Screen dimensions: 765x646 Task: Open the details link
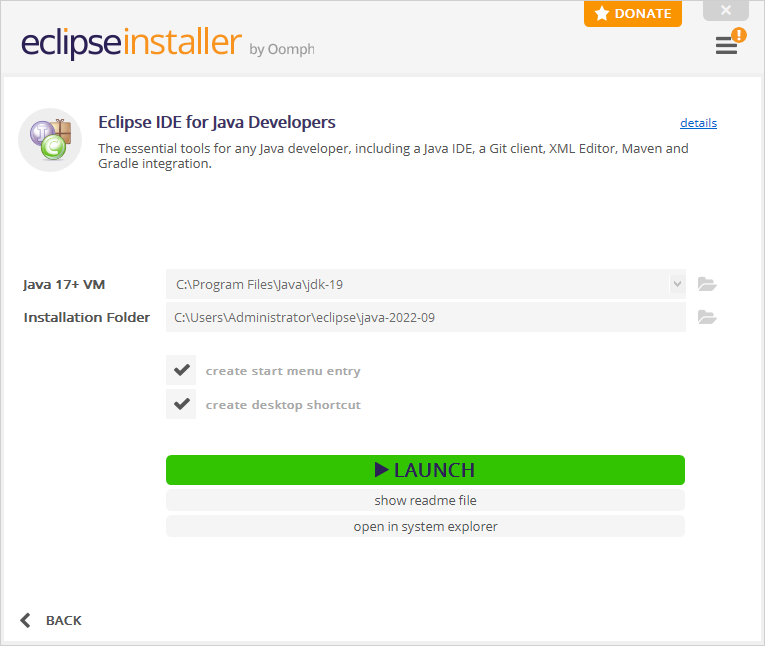point(698,123)
